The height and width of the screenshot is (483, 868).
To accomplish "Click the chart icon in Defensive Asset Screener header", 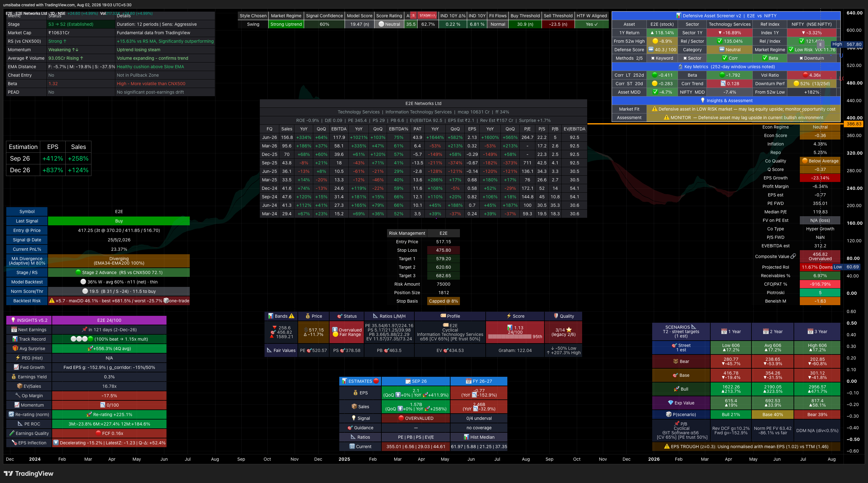I will (679, 15).
